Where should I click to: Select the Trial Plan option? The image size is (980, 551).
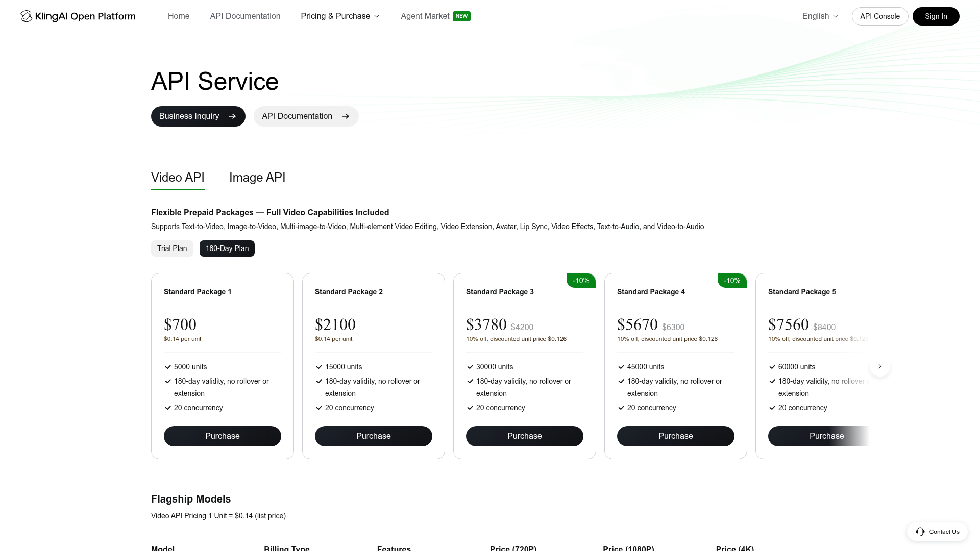point(172,248)
